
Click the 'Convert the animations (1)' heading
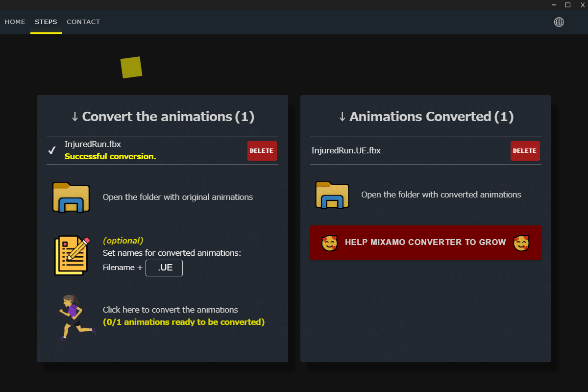[163, 117]
